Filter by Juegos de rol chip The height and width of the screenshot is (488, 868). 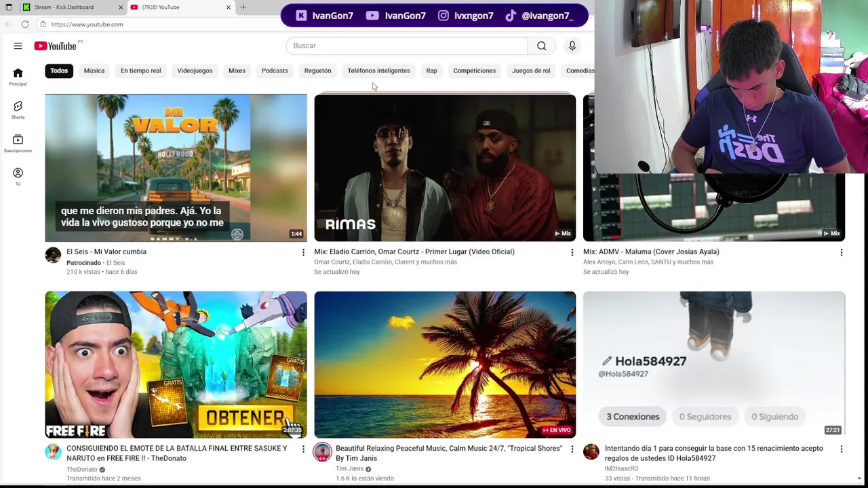point(531,70)
